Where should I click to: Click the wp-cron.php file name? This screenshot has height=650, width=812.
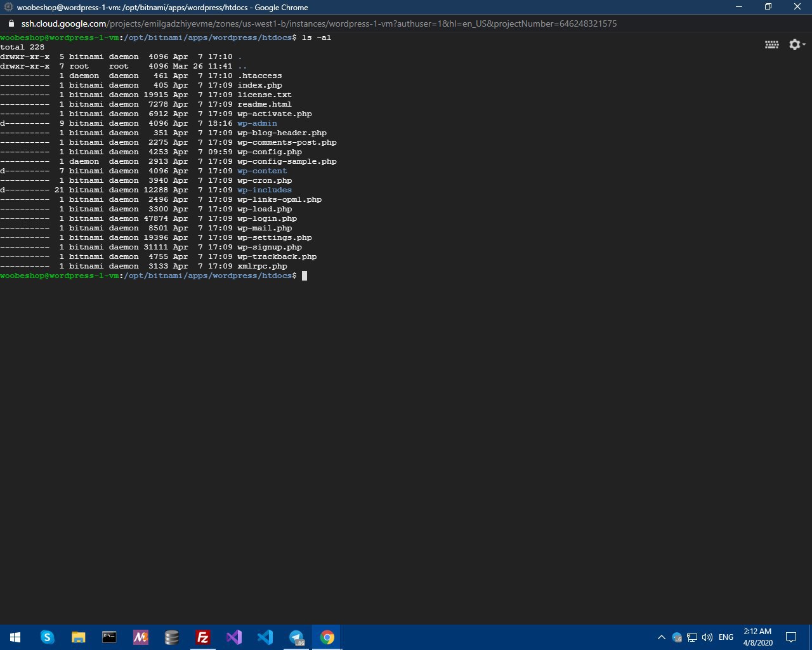[265, 180]
